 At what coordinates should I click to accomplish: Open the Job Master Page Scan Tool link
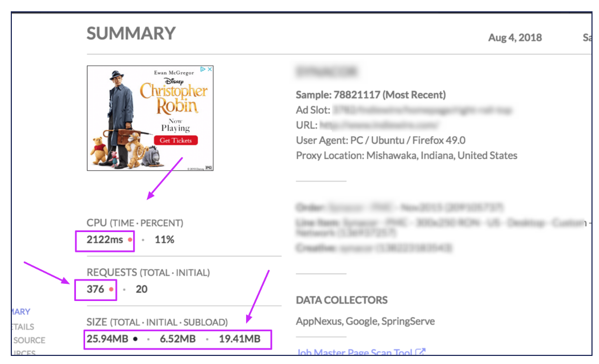(354, 352)
